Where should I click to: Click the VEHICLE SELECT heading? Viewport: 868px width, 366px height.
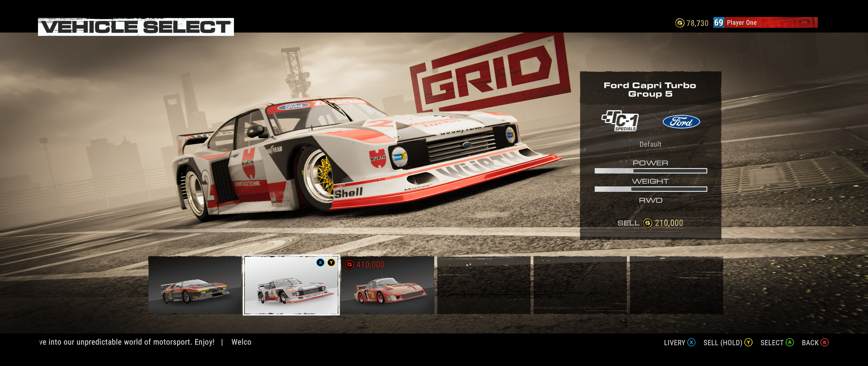[x=136, y=27]
